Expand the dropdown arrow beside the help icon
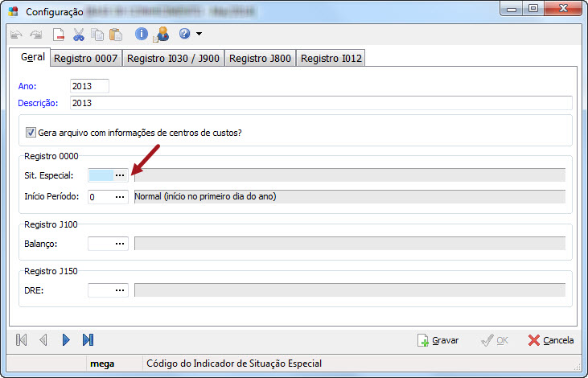Viewport: 588px width, 378px height. coord(199,34)
